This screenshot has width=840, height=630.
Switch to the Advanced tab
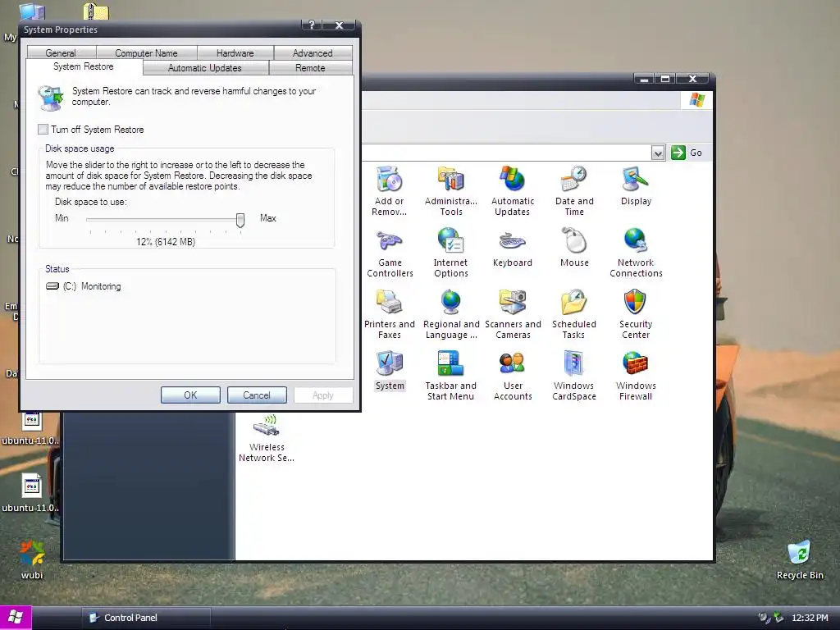313,52
